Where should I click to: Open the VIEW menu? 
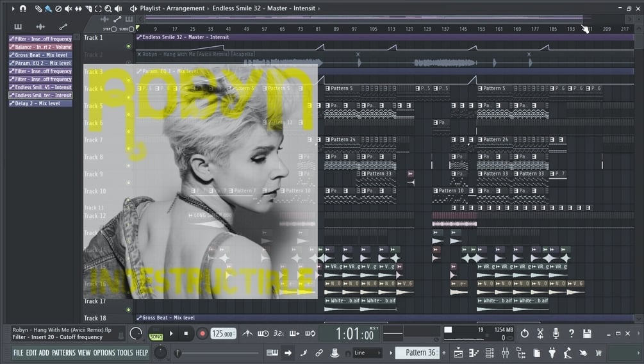tap(84, 352)
